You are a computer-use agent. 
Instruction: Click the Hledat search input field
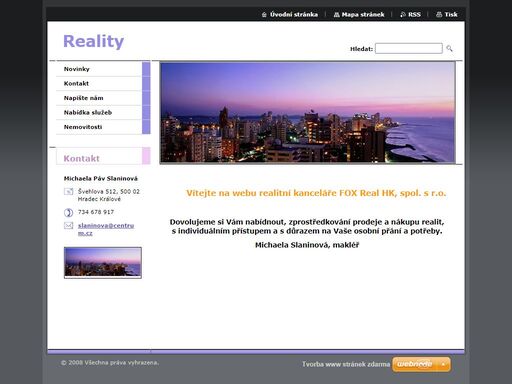pyautogui.click(x=409, y=48)
